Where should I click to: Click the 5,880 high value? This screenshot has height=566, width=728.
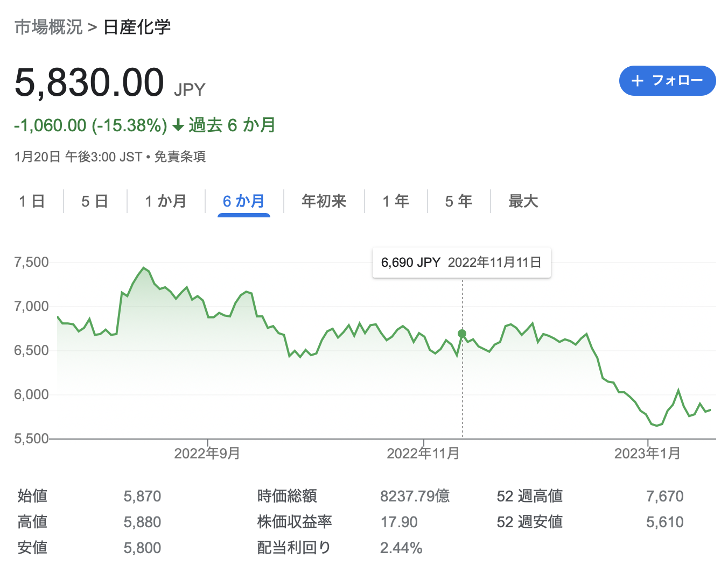[x=142, y=522]
